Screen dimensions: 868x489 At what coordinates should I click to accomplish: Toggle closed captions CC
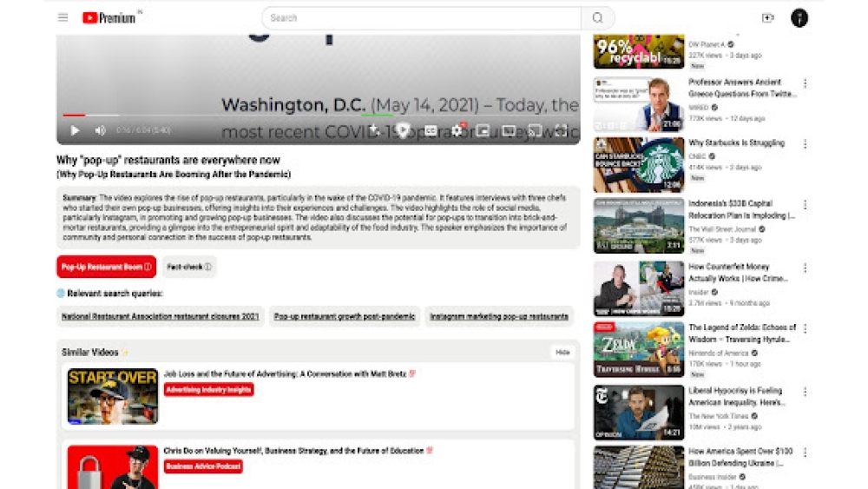click(x=431, y=130)
